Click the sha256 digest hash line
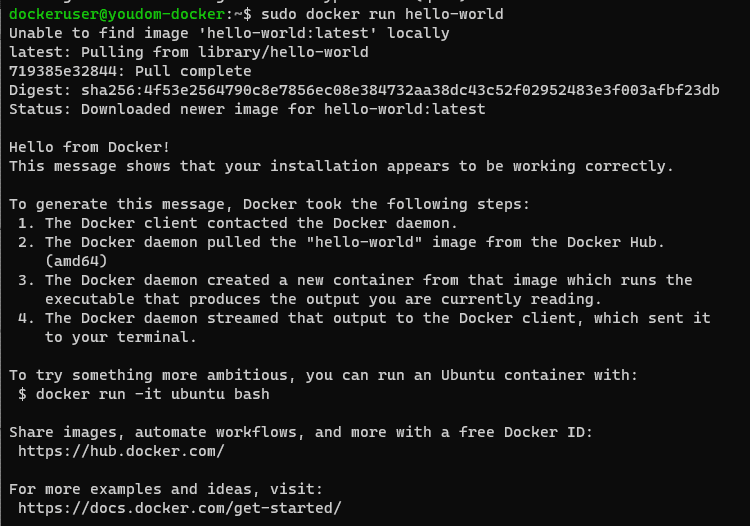Image resolution: width=750 pixels, height=526 pixels. click(x=364, y=90)
